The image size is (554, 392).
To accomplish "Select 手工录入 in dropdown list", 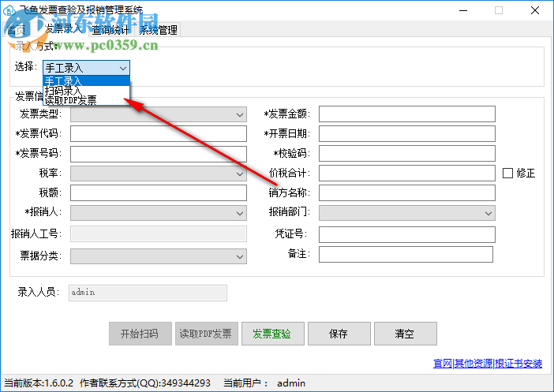I will click(x=87, y=81).
